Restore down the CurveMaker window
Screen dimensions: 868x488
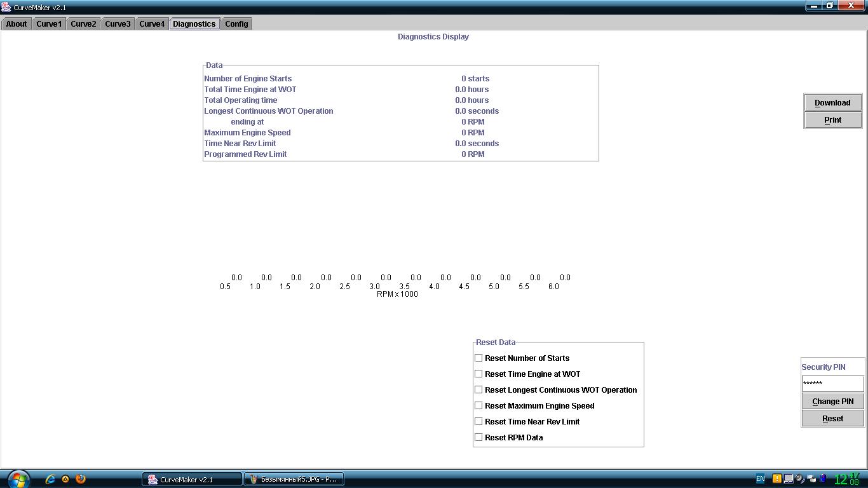click(x=830, y=6)
